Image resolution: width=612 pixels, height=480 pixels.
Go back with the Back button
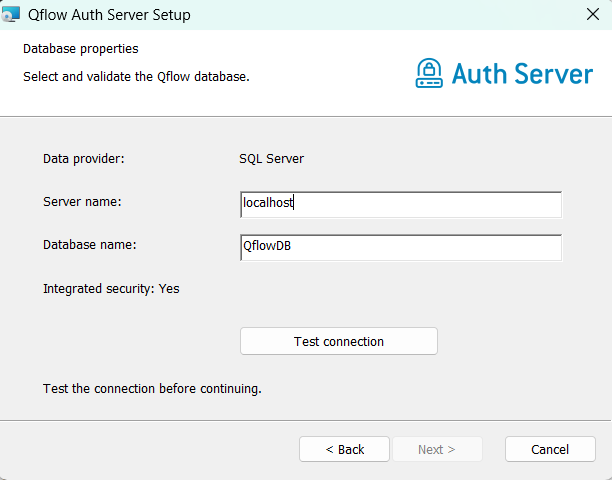pyautogui.click(x=344, y=449)
